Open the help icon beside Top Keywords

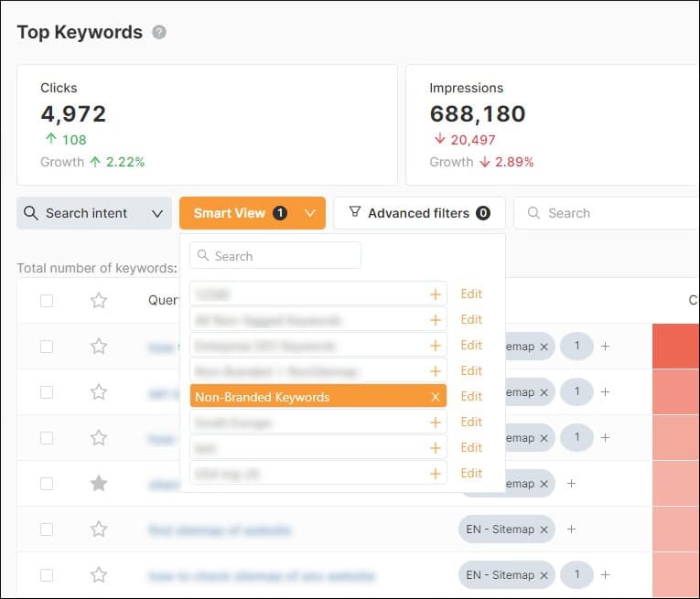click(159, 32)
